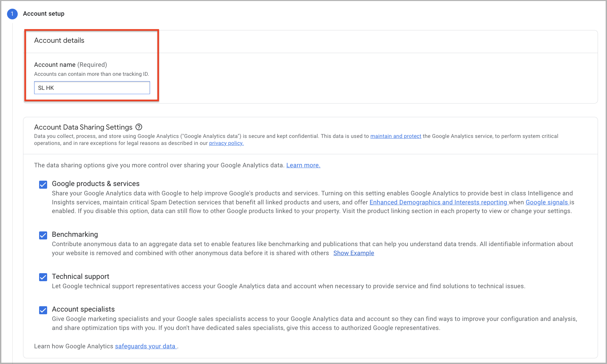
Task: Click the Account specialists option label
Action: tap(83, 309)
